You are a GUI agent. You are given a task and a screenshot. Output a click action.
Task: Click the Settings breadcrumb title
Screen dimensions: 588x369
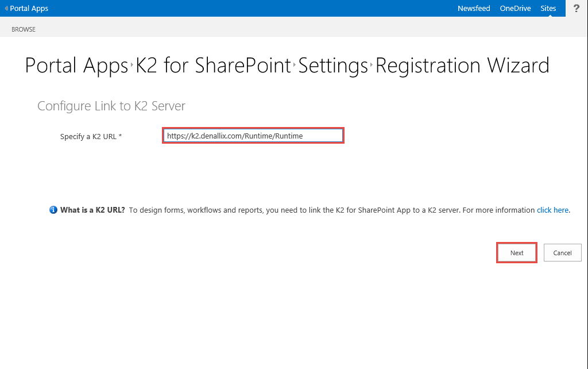click(x=333, y=66)
